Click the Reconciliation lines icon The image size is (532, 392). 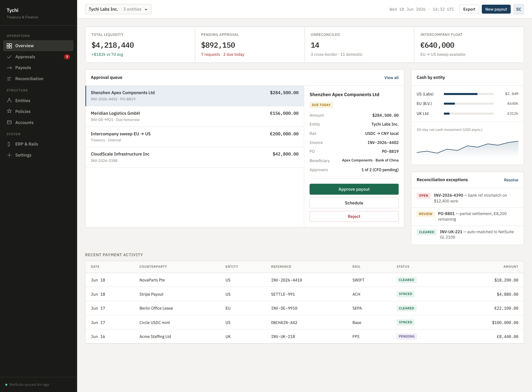pos(9,79)
